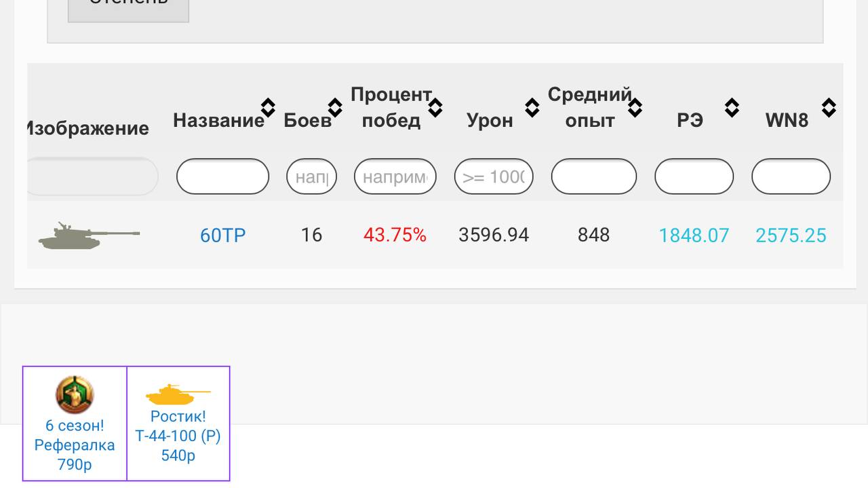868x488 pixels.
Task: Click sort arrows beside Урон header
Action: click(532, 107)
